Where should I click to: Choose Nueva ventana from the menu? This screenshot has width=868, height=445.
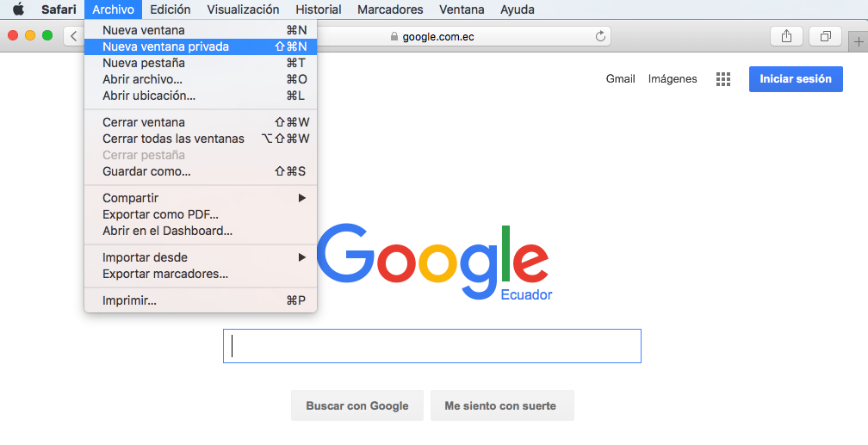[201, 30]
